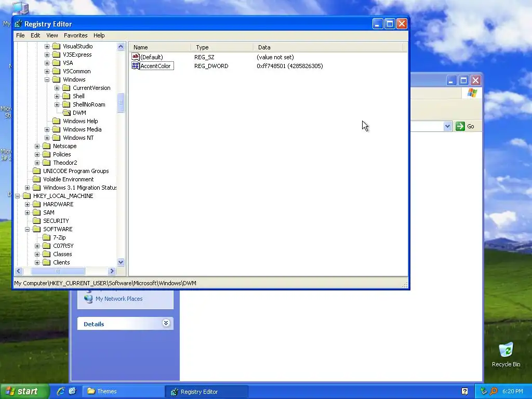Open the File menu

pyautogui.click(x=20, y=35)
